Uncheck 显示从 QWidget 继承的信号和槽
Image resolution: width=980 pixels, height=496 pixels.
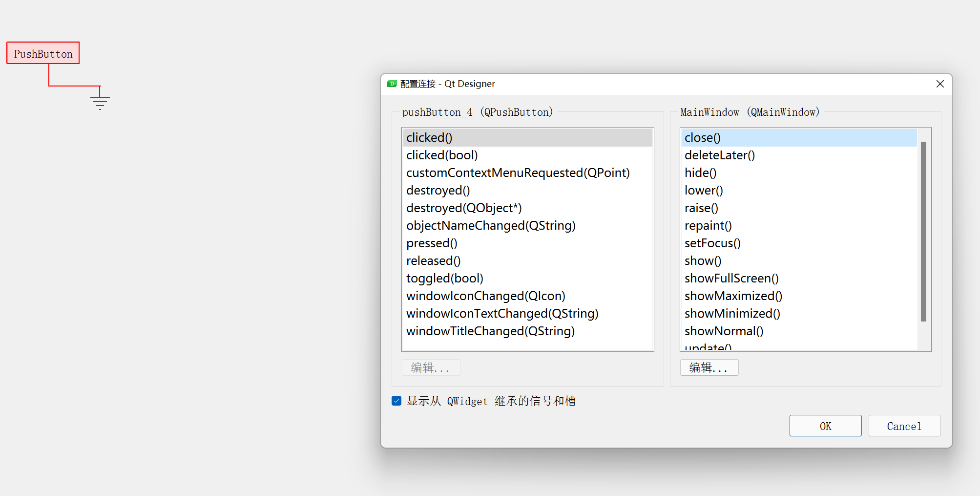396,401
